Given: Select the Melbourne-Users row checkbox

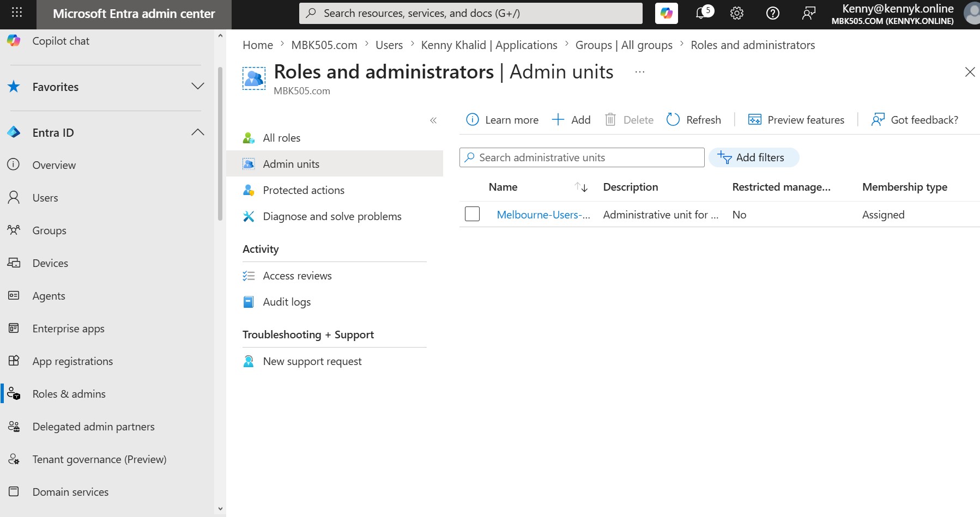Looking at the screenshot, I should click(472, 214).
